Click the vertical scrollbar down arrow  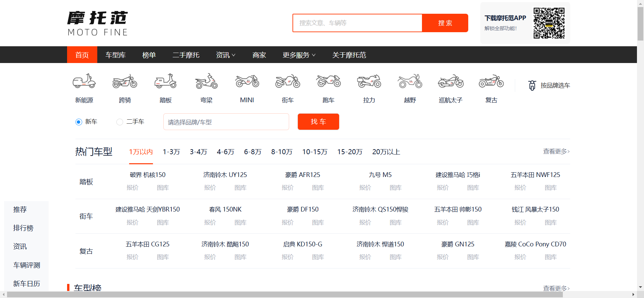tap(640, 288)
